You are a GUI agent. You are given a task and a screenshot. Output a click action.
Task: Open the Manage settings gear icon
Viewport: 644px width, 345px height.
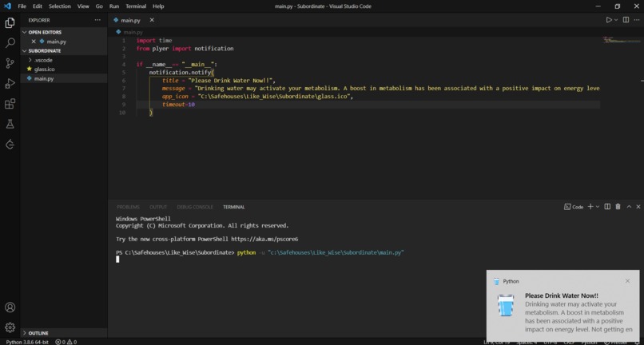[x=10, y=327]
